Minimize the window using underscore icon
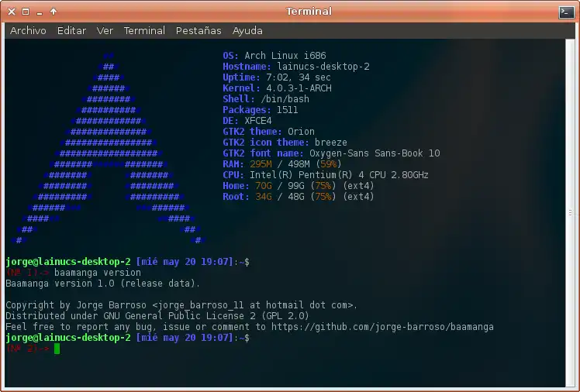 pos(40,12)
